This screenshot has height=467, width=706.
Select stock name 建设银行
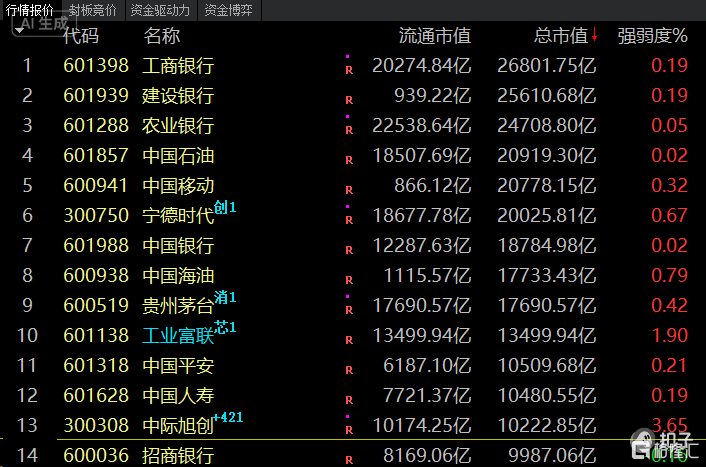178,96
